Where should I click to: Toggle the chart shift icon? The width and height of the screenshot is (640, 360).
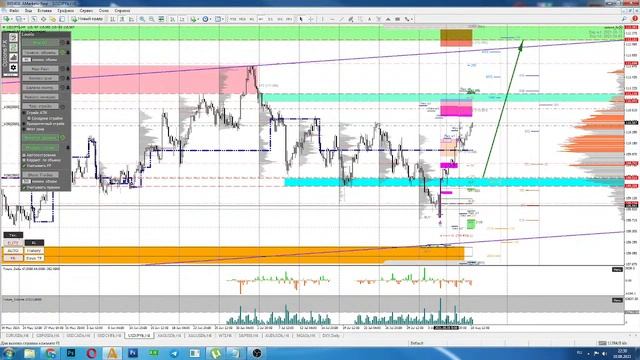pyautogui.click(x=182, y=19)
